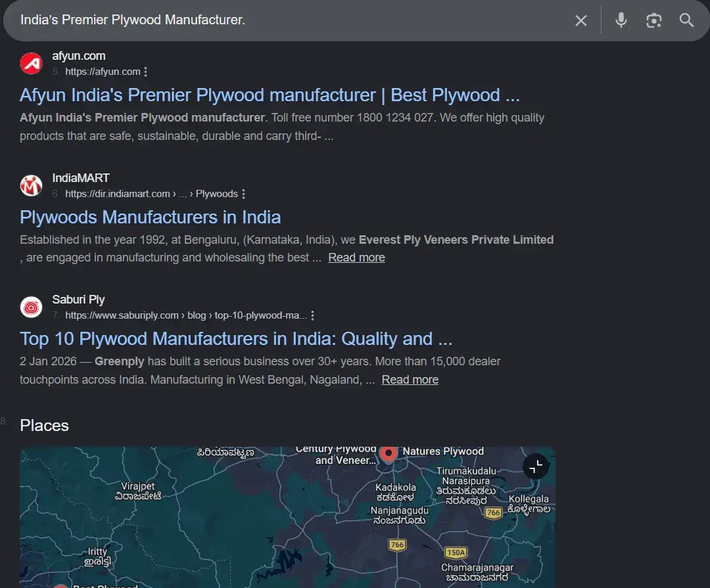Click the Saburi Ply site name
Screen dimensions: 710x588
[78, 300]
